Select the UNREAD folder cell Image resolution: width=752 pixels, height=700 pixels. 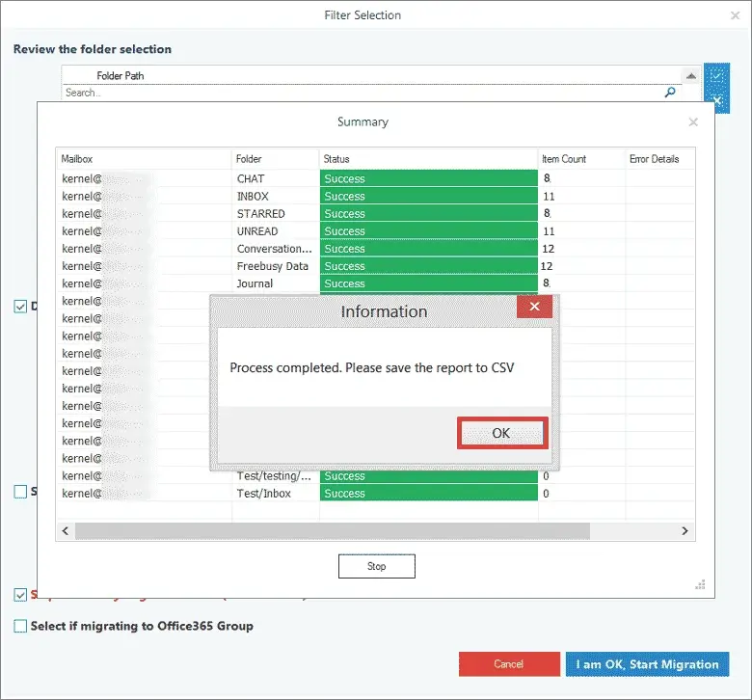pyautogui.click(x=276, y=231)
